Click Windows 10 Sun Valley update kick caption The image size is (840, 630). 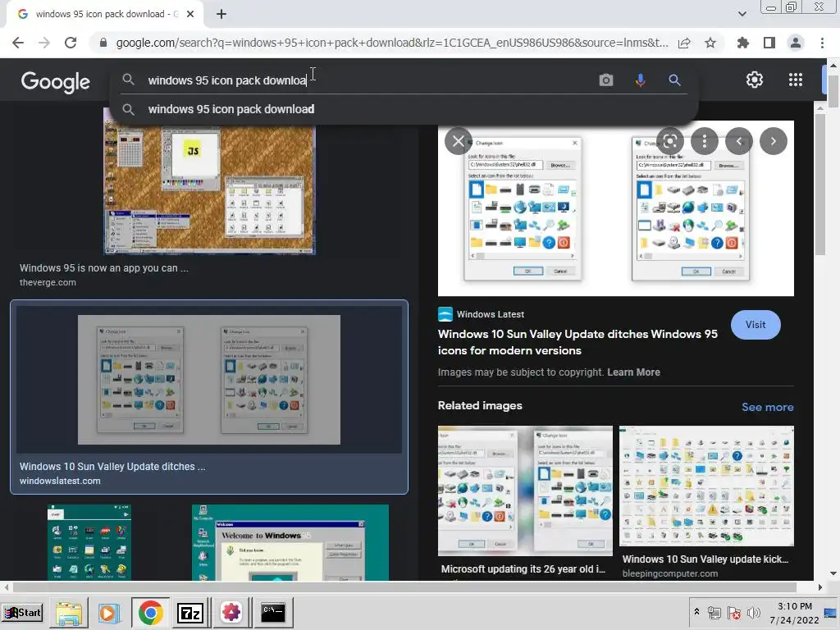coord(705,559)
